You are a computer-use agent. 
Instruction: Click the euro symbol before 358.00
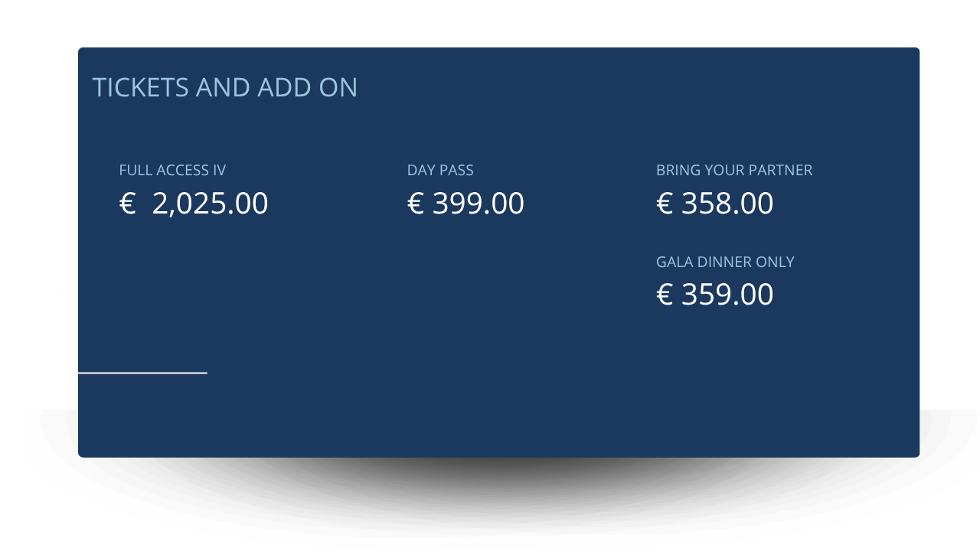[x=665, y=204]
